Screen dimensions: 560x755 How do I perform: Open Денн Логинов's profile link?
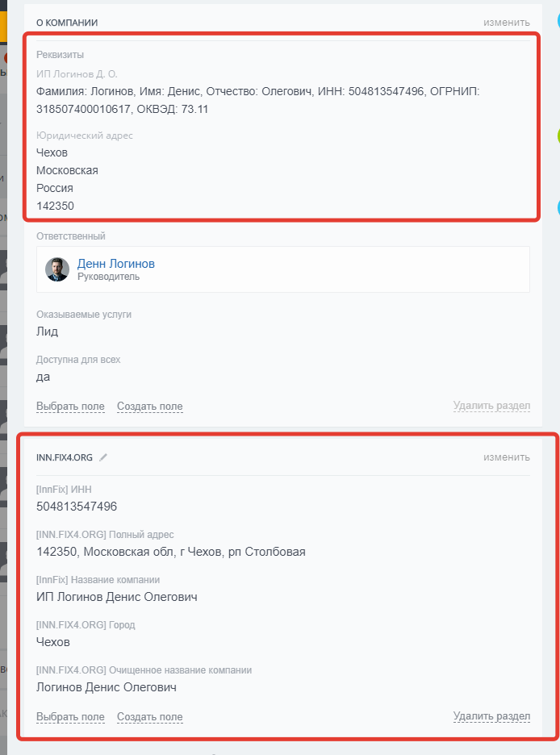pos(116,264)
